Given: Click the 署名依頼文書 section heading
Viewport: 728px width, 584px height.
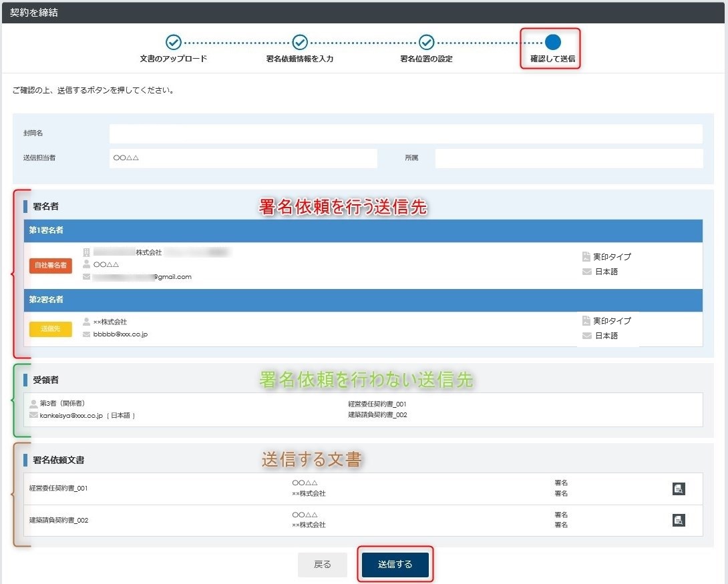Looking at the screenshot, I should [59, 460].
